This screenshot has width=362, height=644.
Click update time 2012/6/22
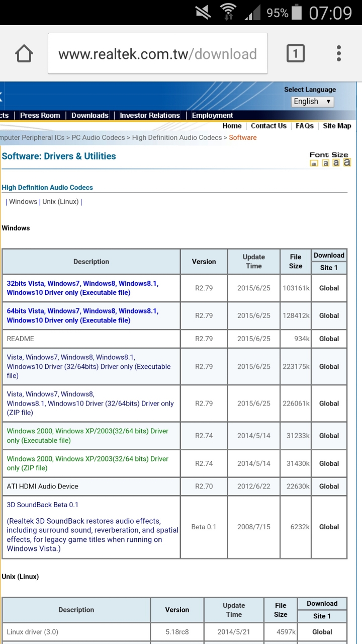coord(254,486)
